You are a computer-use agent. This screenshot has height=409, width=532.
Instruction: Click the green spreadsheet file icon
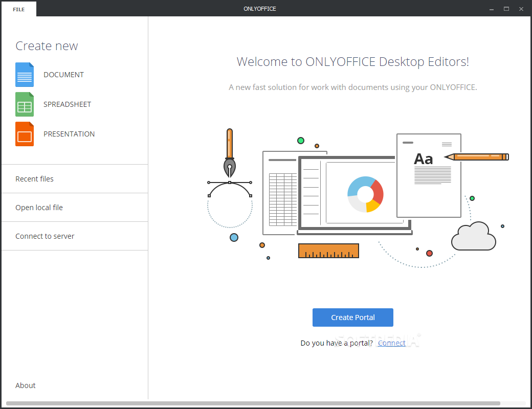tap(25, 104)
